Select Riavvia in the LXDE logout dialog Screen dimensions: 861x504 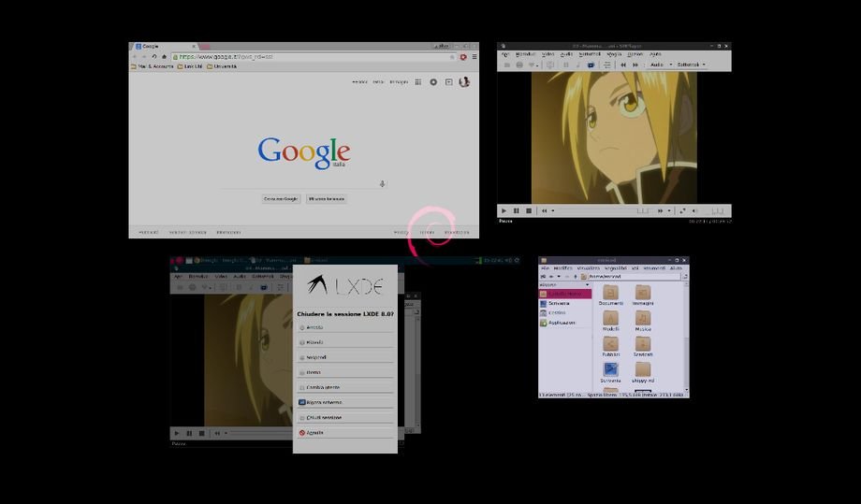pos(314,342)
